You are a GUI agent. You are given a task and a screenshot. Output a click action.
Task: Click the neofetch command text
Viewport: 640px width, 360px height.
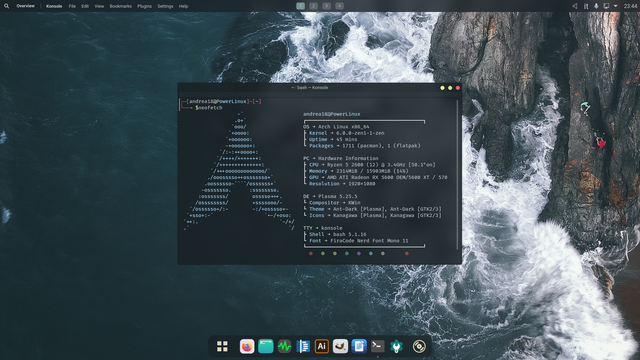point(210,108)
